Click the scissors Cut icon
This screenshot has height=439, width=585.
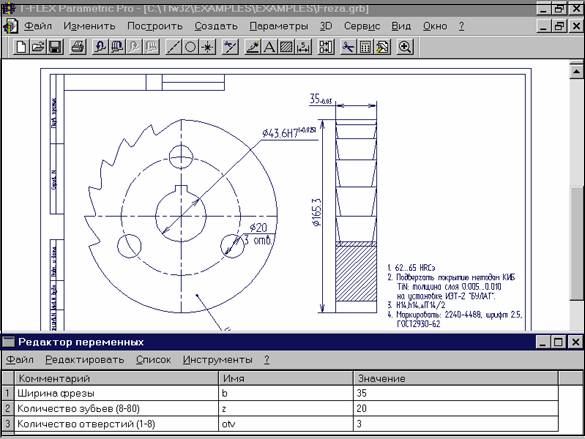tap(348, 47)
